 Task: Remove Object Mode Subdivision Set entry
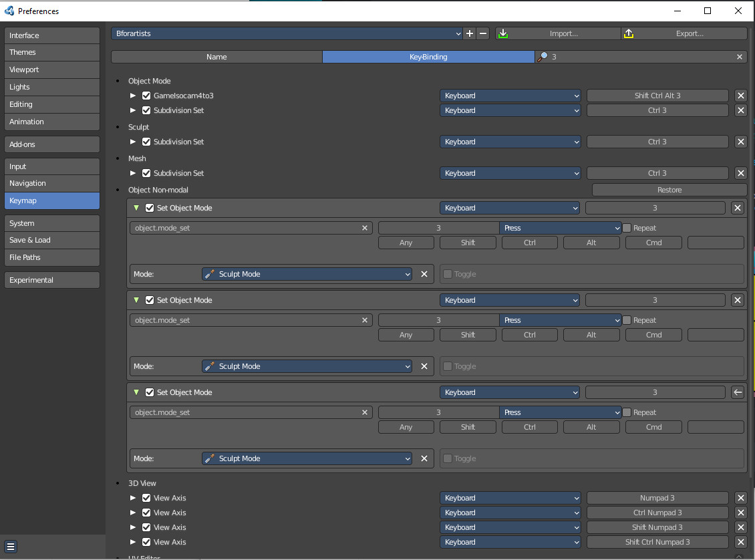point(740,110)
